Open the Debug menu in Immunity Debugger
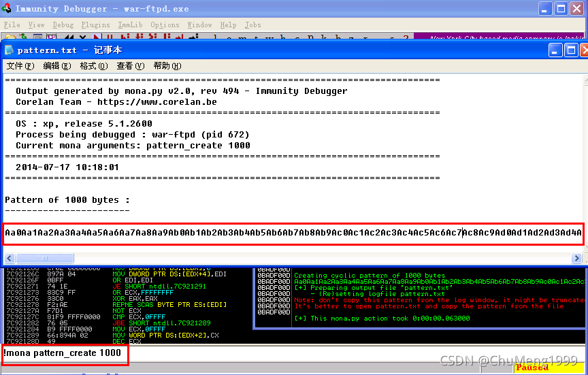The image size is (588, 375). [x=63, y=25]
